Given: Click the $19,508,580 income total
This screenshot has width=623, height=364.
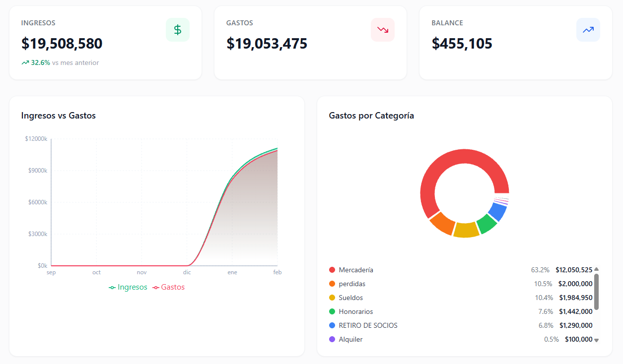Looking at the screenshot, I should coord(62,44).
